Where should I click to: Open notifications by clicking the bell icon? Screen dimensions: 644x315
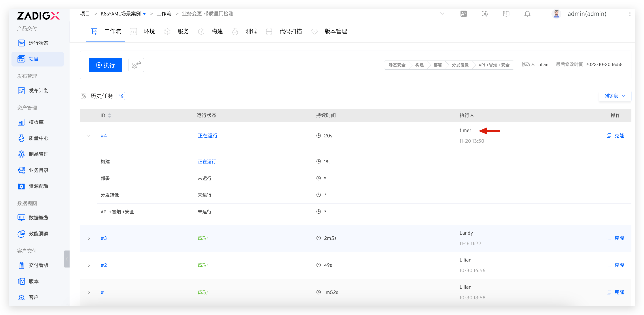527,14
